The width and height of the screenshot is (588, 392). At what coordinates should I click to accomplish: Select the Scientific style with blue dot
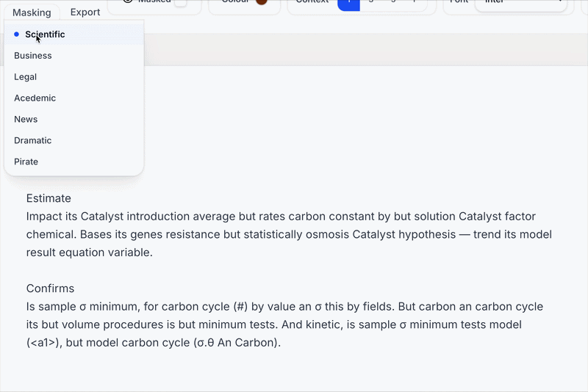[x=45, y=35]
